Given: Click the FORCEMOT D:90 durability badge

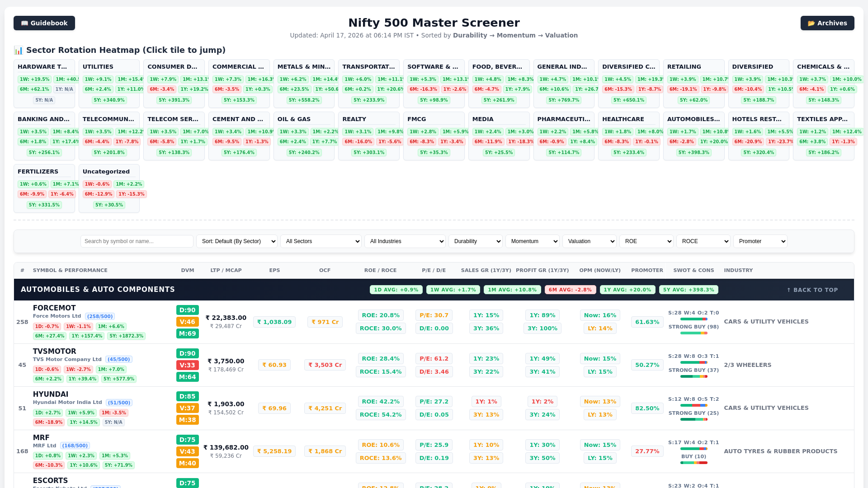Looking at the screenshot, I should [x=188, y=310].
